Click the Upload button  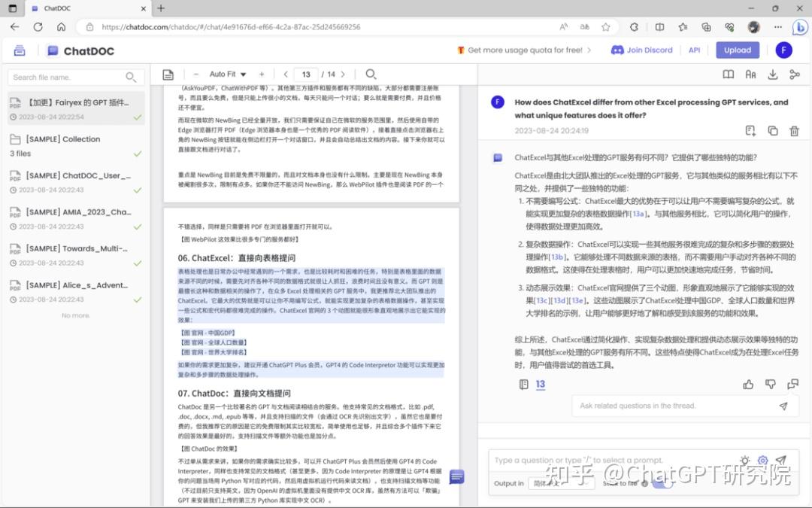pos(738,50)
